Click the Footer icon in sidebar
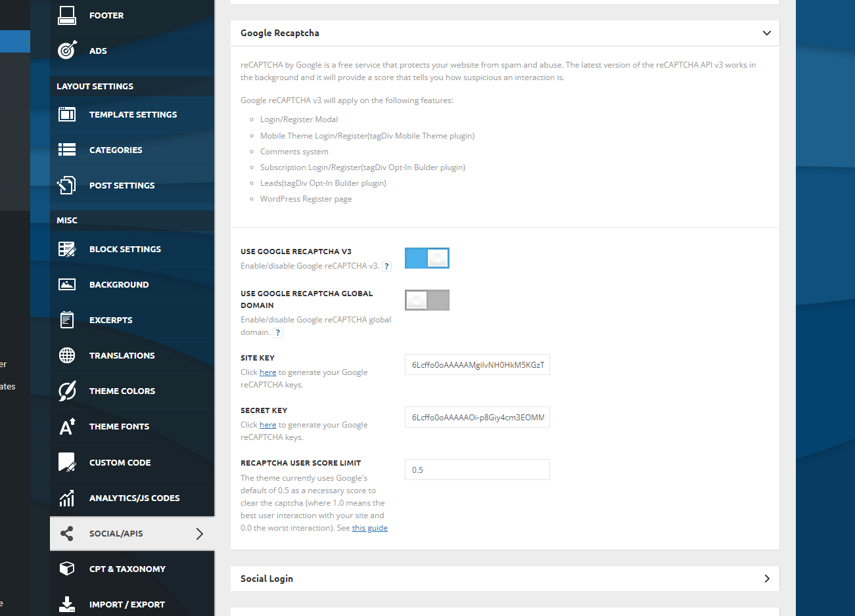 [67, 15]
